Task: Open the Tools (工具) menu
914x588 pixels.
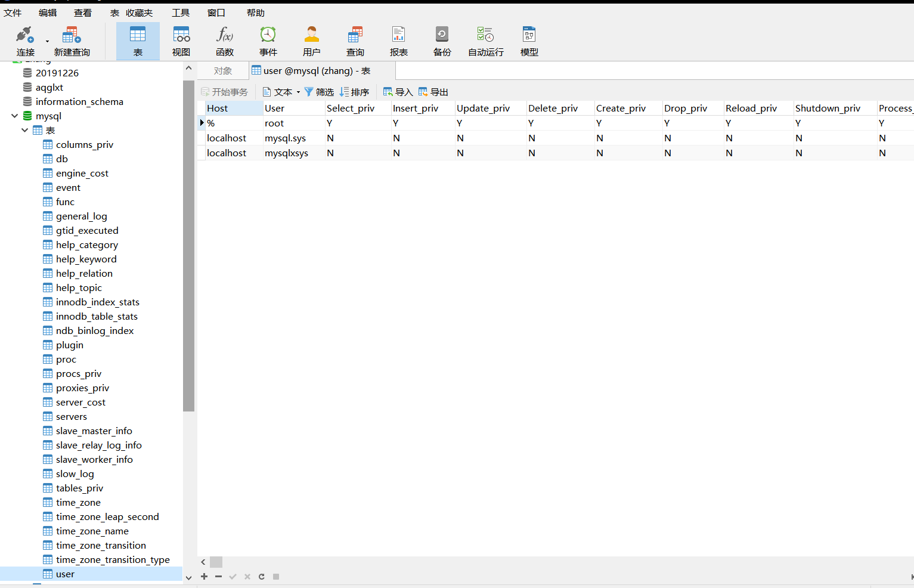Action: (x=181, y=13)
